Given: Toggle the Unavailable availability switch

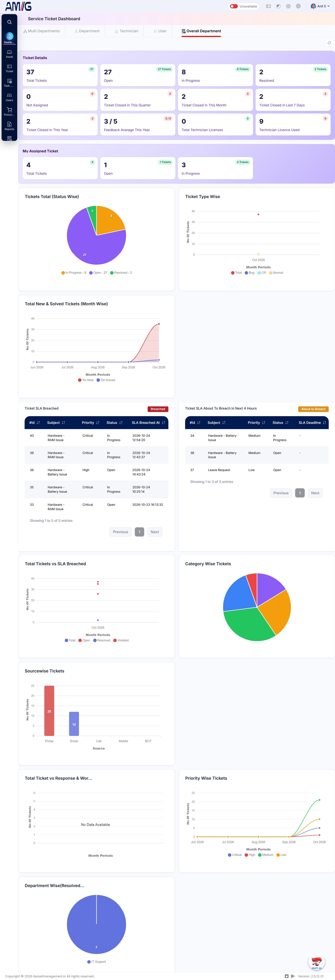Looking at the screenshot, I should (x=234, y=6).
